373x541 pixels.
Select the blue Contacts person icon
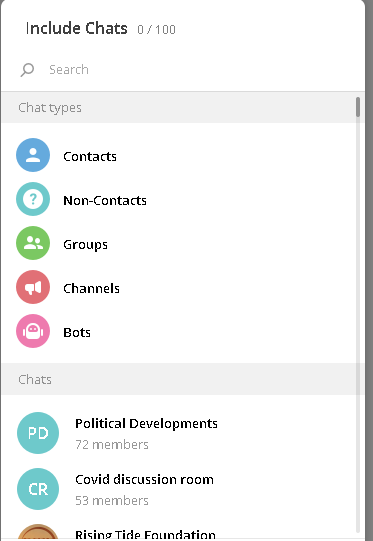click(x=33, y=155)
